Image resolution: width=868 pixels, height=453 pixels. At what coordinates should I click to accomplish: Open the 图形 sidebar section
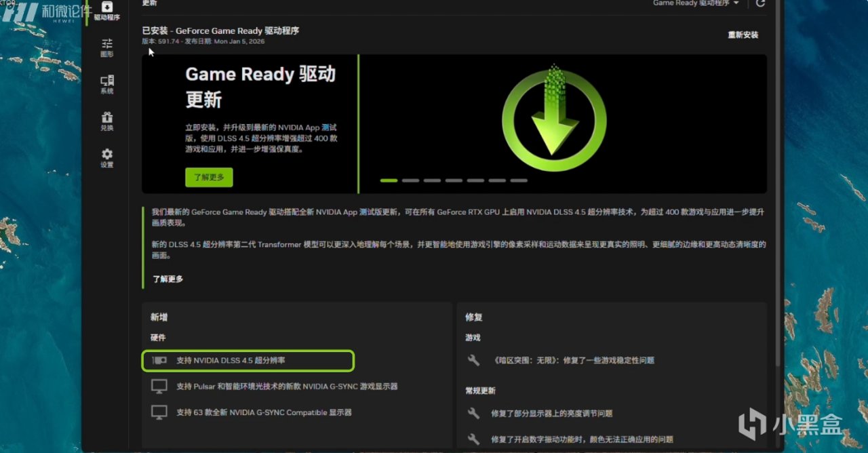tap(106, 48)
